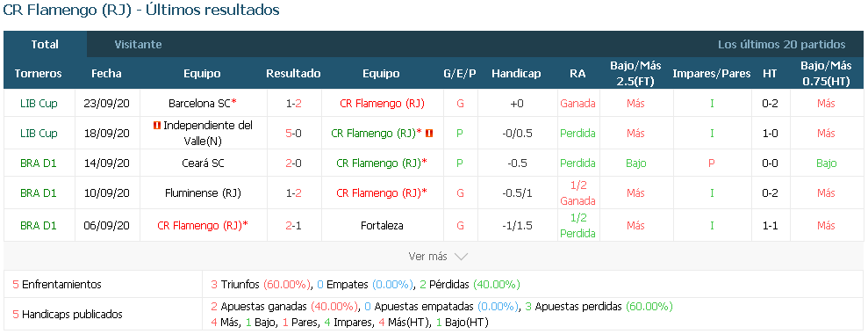Open Fortaleza team link
This screenshot has height=334, width=868.
click(381, 225)
